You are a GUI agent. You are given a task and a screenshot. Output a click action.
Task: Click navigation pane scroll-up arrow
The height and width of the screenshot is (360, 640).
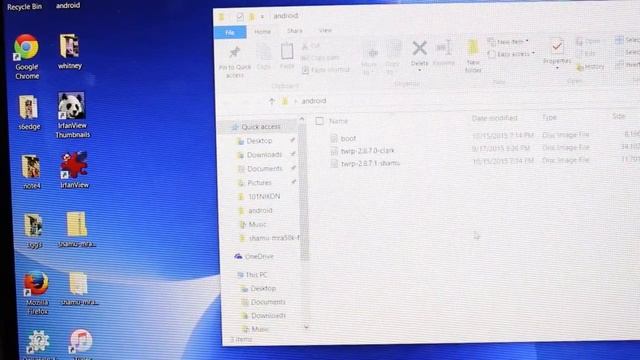[302, 119]
